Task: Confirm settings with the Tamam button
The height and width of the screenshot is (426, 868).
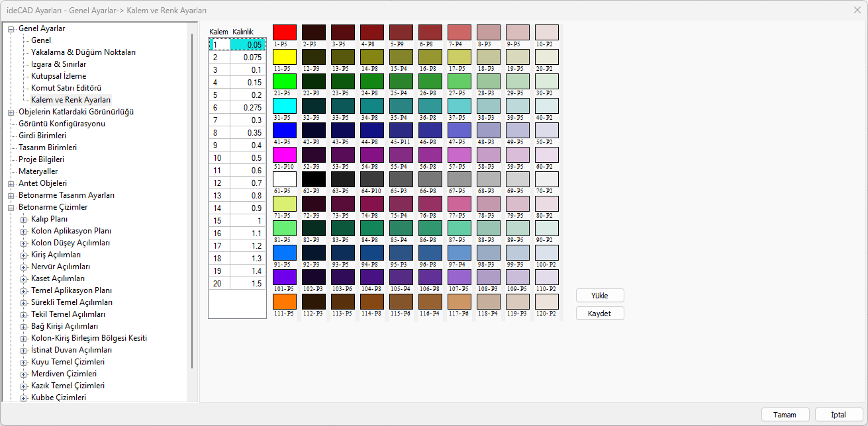Action: (x=785, y=415)
